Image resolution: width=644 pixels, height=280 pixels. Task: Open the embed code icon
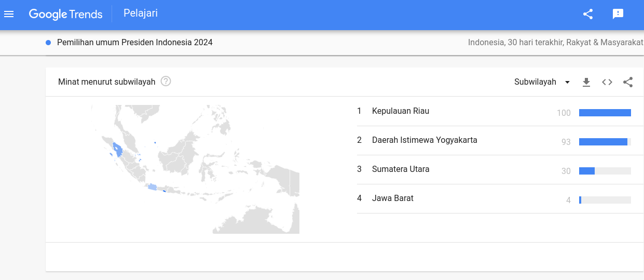pyautogui.click(x=607, y=82)
